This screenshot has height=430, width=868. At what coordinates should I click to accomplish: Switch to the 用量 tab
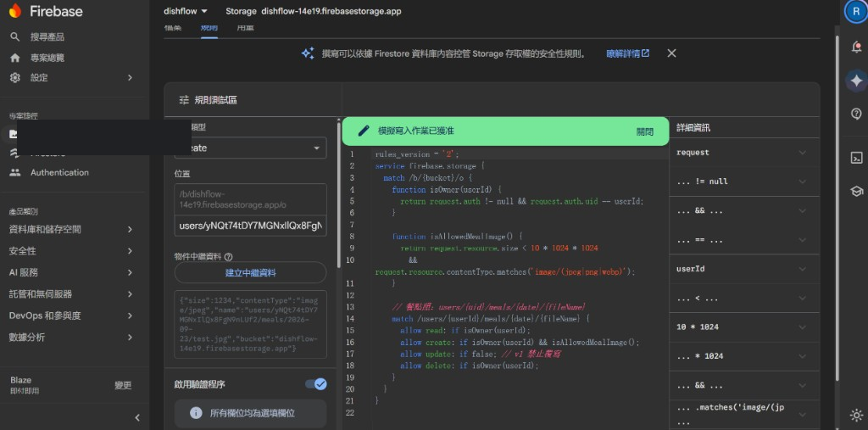point(245,28)
